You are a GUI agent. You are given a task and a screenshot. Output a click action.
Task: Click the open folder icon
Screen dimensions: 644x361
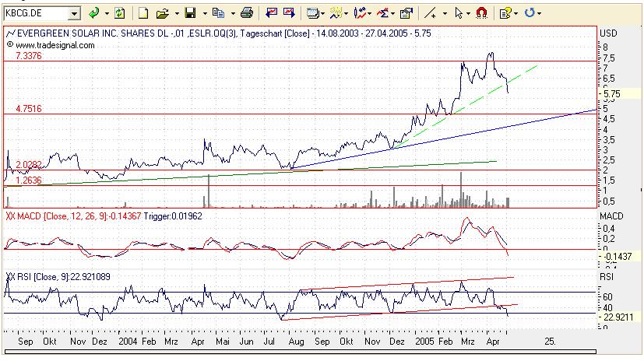coord(163,14)
